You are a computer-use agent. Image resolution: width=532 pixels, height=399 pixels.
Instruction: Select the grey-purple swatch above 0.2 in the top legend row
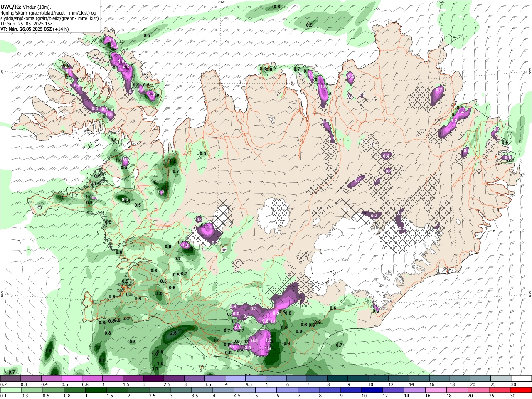(x=10, y=378)
